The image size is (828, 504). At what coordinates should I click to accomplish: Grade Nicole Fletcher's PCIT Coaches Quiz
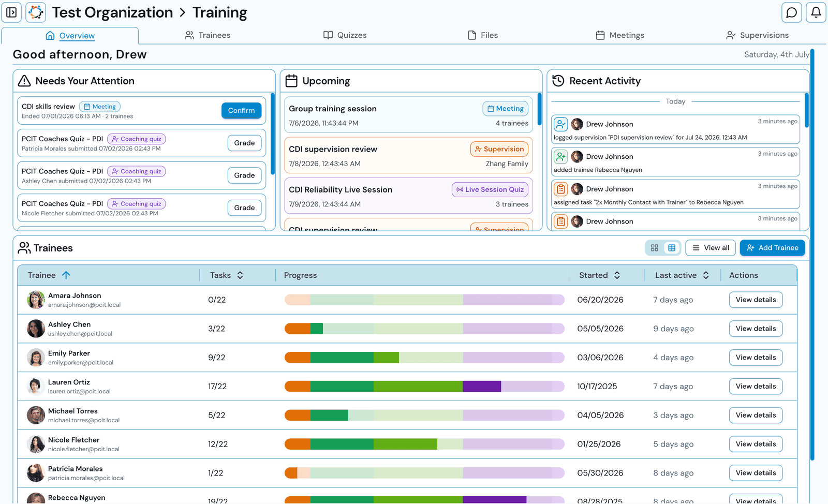tap(244, 207)
